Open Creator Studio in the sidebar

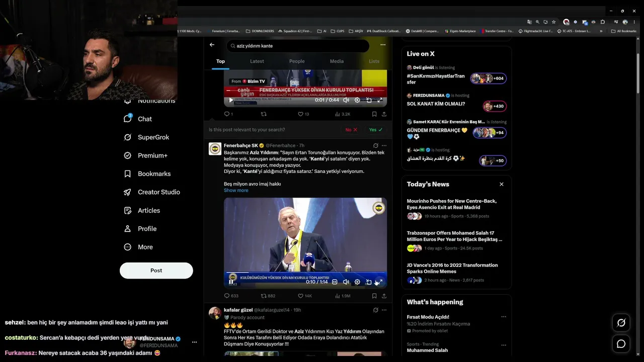click(152, 192)
